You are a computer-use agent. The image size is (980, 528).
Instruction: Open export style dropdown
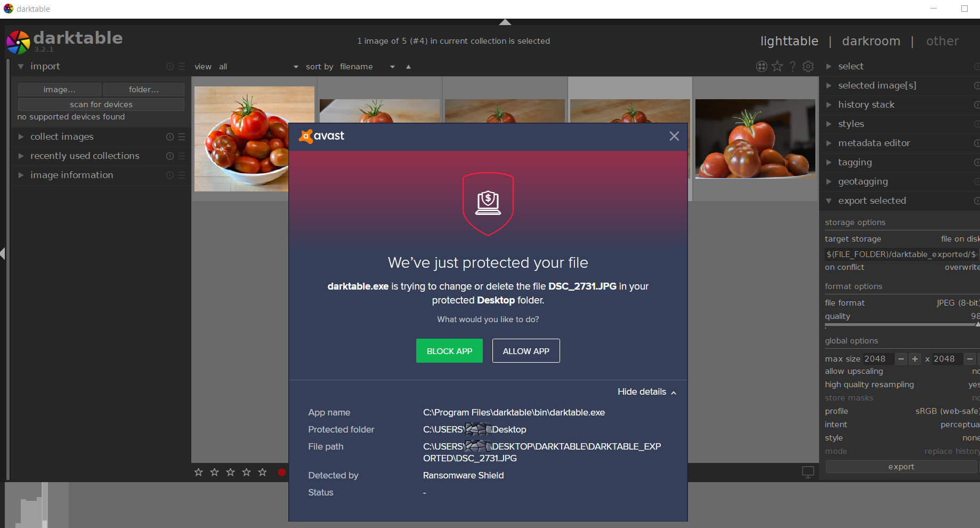pyautogui.click(x=902, y=438)
